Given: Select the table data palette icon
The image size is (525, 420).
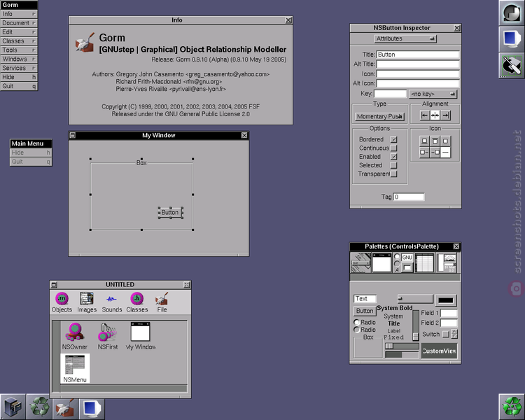Looking at the screenshot, I should (424, 262).
